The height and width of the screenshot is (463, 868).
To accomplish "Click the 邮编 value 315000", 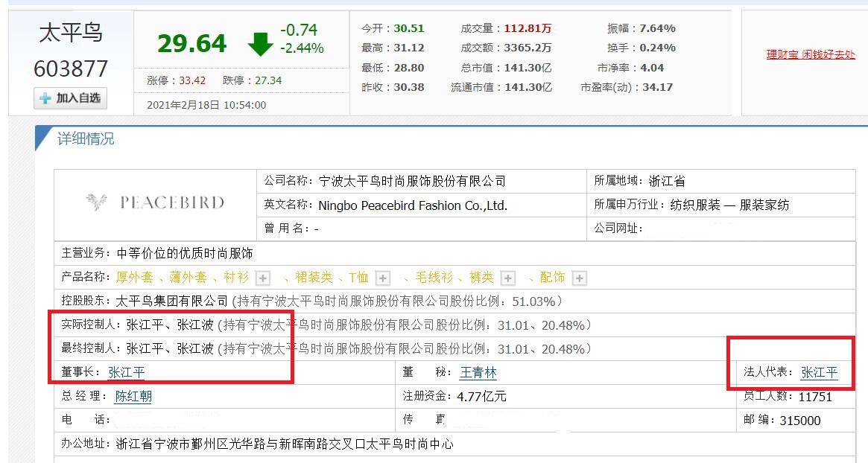I will pos(800,421).
